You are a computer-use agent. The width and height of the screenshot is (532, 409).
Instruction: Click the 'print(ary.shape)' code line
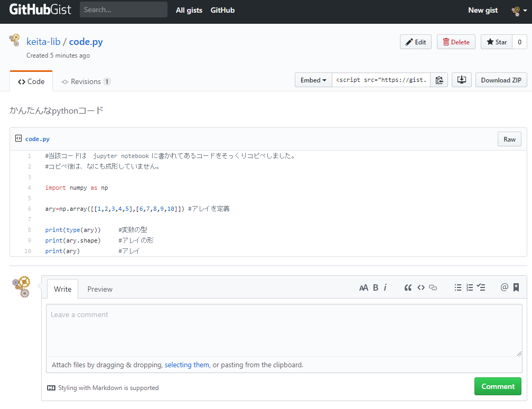click(x=73, y=240)
